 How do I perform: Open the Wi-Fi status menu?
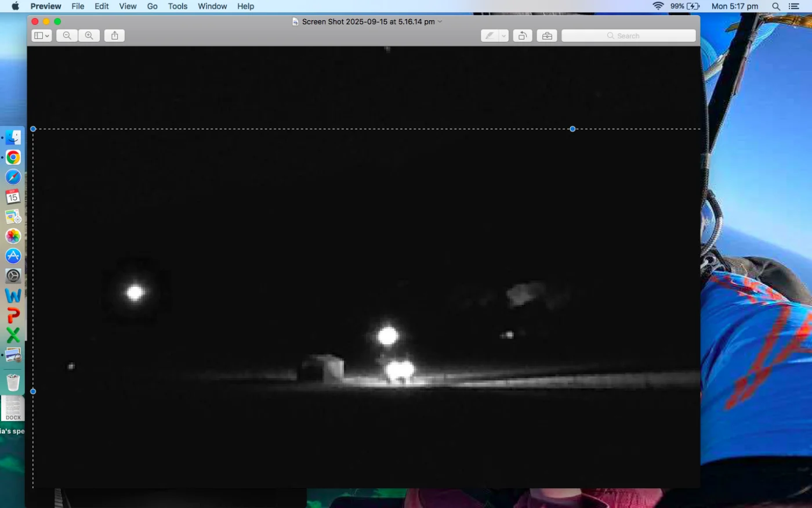pyautogui.click(x=658, y=6)
